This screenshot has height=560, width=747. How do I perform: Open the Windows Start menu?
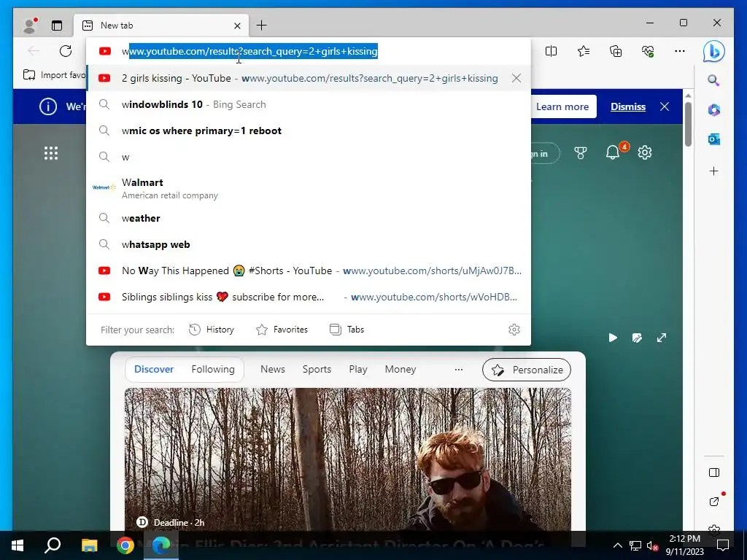tap(18, 545)
